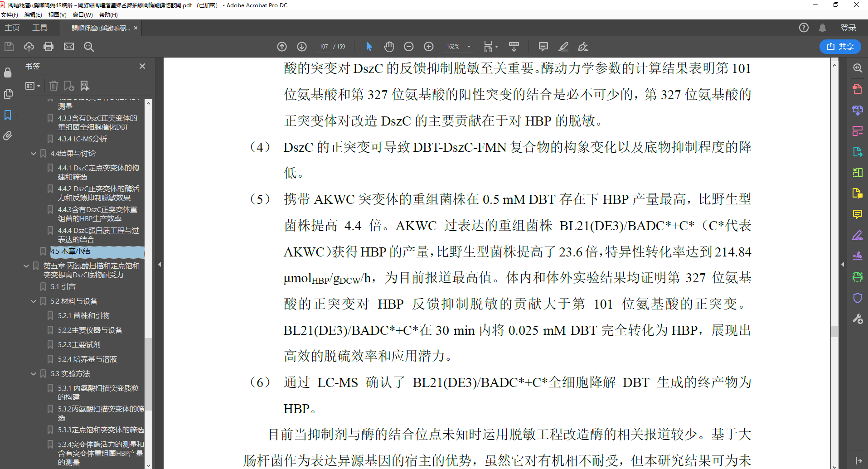The width and height of the screenshot is (868, 469).
Task: Open the Protect shield tool
Action: (x=857, y=298)
